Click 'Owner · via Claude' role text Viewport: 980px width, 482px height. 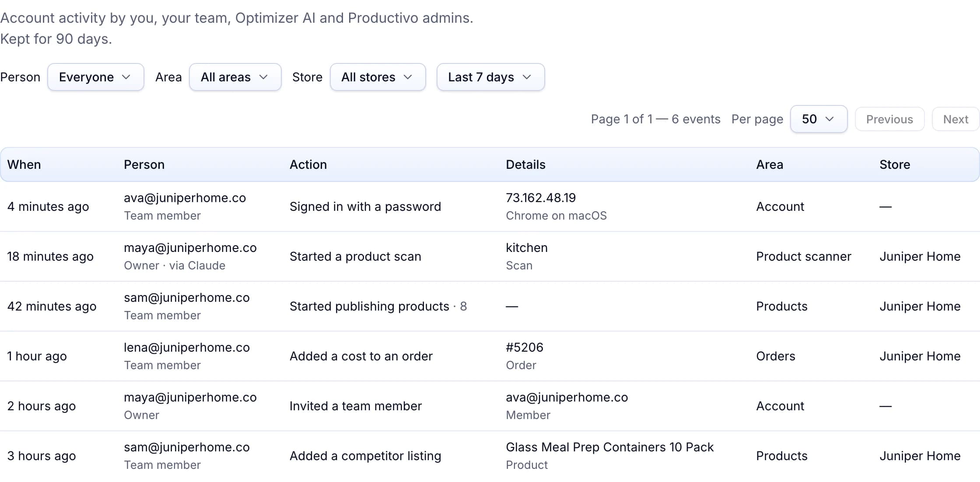[175, 265]
